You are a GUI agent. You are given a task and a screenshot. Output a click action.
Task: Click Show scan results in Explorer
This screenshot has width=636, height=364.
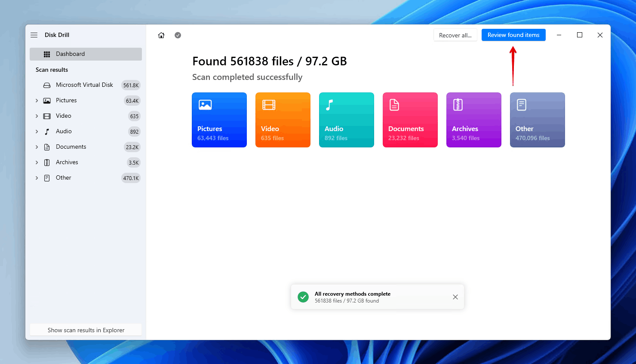click(86, 330)
